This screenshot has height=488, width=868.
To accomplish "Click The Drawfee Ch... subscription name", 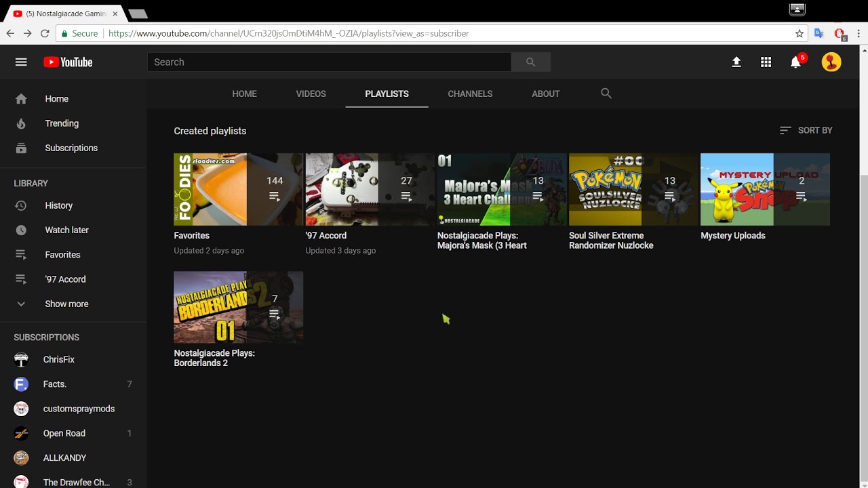I will pyautogui.click(x=77, y=482).
